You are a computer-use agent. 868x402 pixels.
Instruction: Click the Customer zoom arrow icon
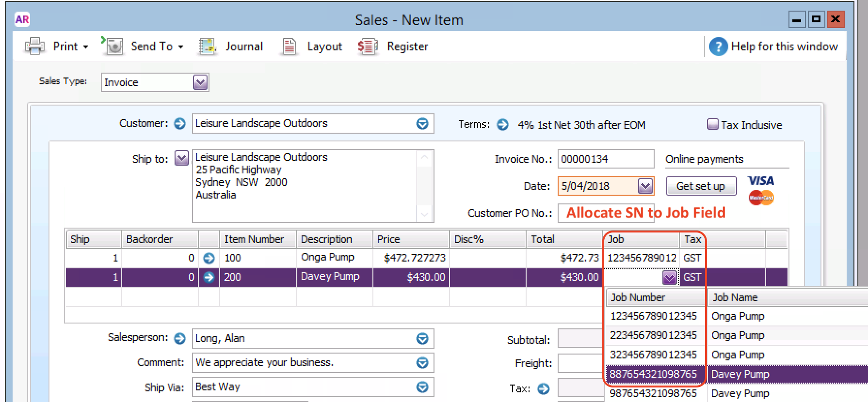(180, 124)
